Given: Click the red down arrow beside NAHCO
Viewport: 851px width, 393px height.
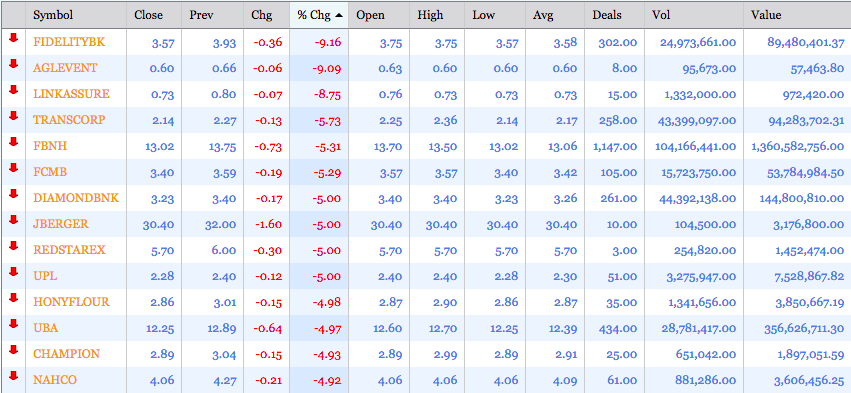Looking at the screenshot, I should pyautogui.click(x=14, y=375).
